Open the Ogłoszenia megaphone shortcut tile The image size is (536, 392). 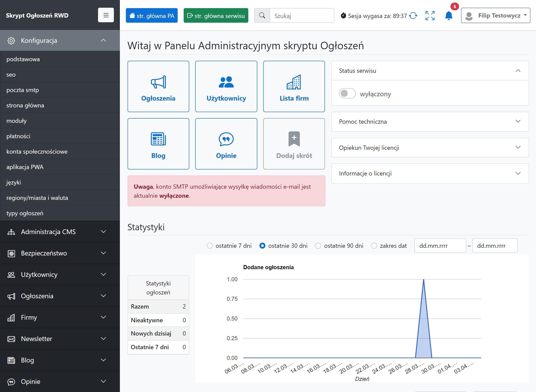coord(158,86)
